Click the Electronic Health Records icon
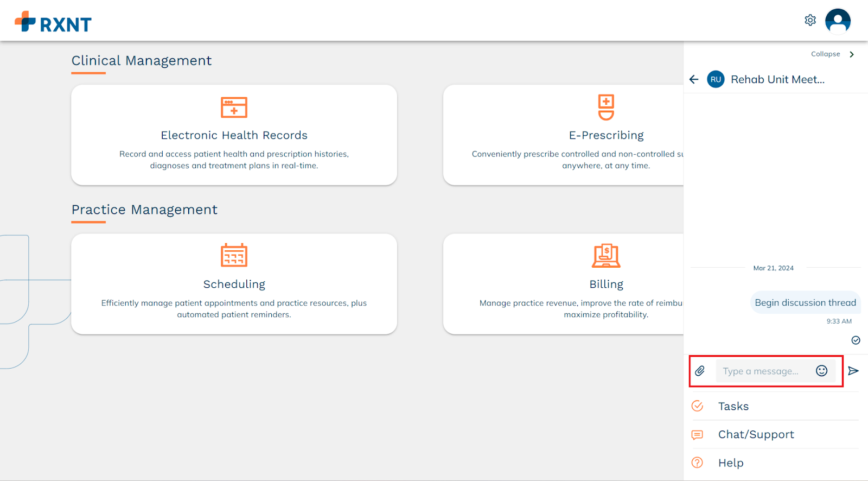Viewport: 868px width, 481px height. coord(234,107)
